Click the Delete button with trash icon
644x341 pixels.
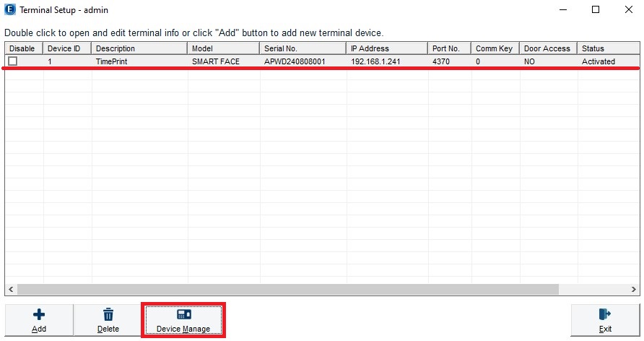click(x=108, y=321)
